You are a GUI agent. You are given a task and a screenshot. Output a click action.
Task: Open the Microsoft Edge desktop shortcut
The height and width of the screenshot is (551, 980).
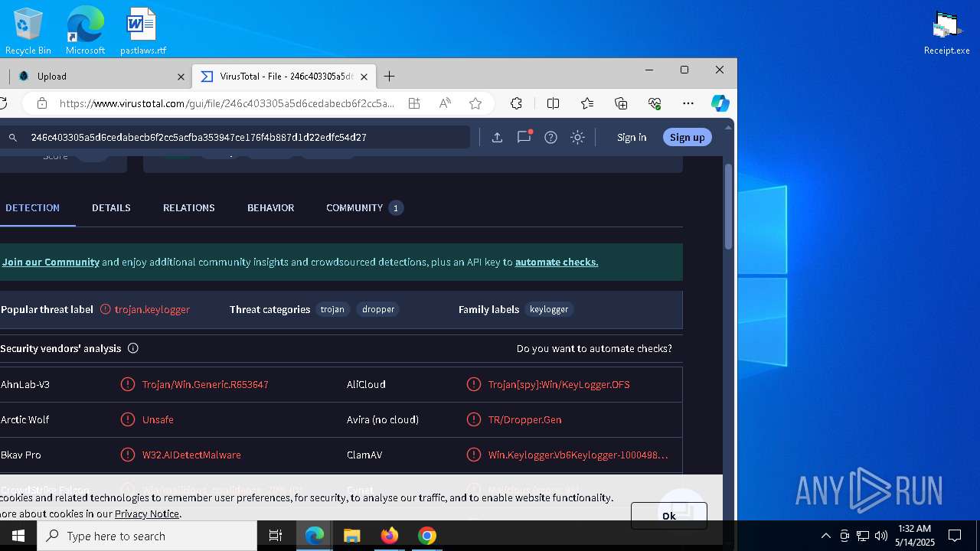(85, 31)
